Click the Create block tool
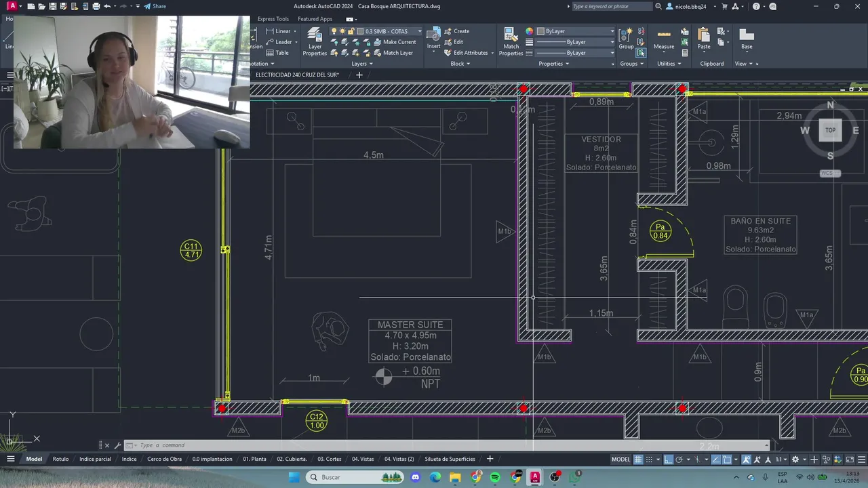This screenshot has width=868, height=488. click(456, 31)
